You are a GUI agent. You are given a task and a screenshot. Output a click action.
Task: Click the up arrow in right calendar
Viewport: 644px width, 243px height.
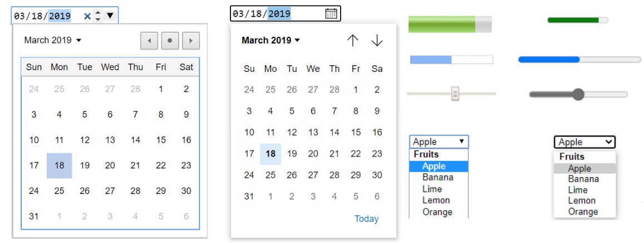353,40
